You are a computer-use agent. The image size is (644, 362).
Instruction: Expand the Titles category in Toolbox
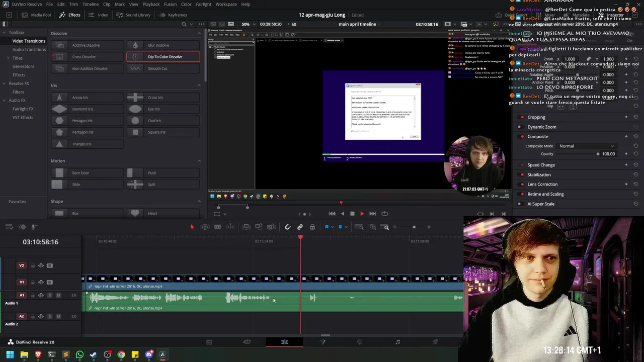(8, 58)
